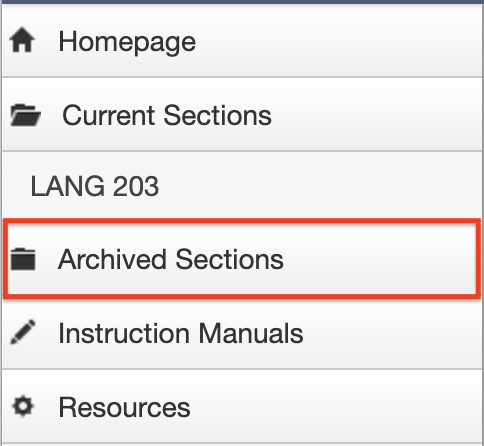Expand the Archived Sections menu
The image size is (484, 446).
pyautogui.click(x=242, y=259)
